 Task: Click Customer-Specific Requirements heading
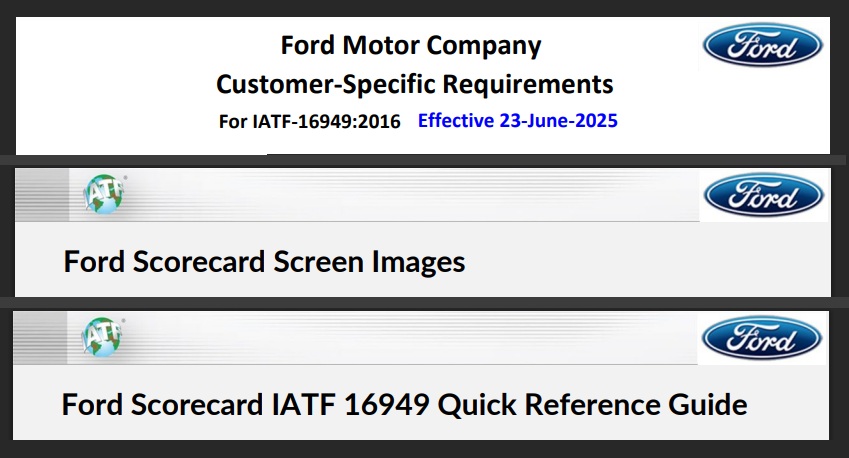415,84
